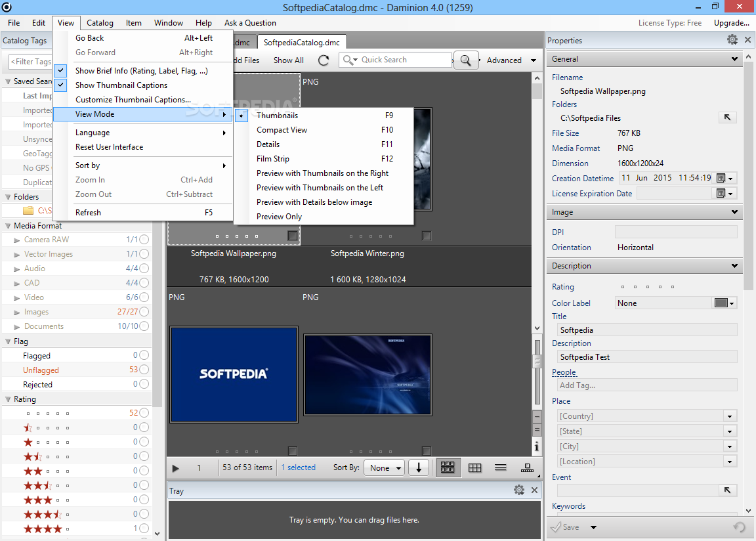Toggle Show Thumbnail Captions checkmark

pyautogui.click(x=60, y=85)
